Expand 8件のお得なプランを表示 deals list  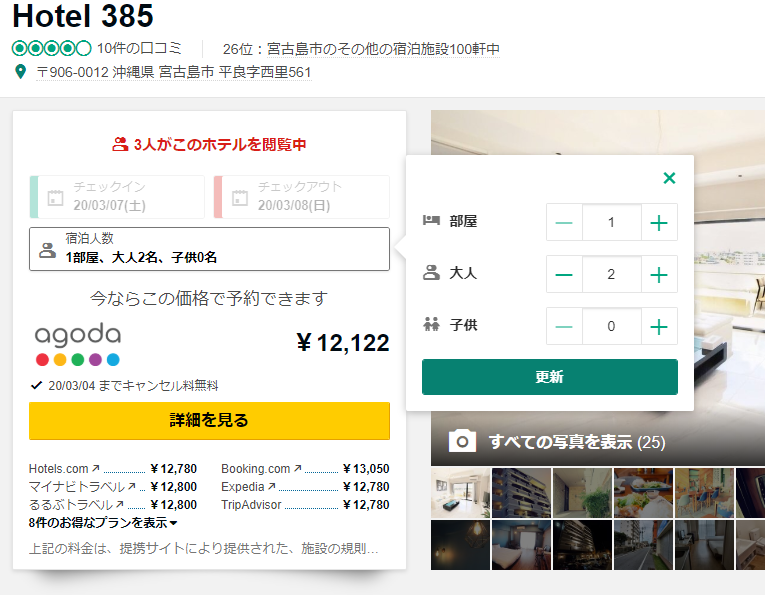(103, 523)
